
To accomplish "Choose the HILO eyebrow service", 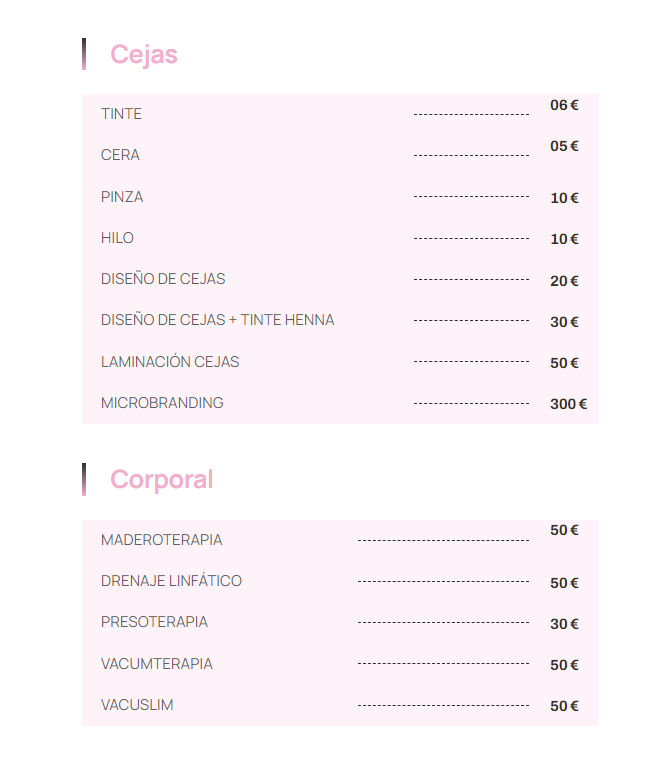I will [117, 238].
